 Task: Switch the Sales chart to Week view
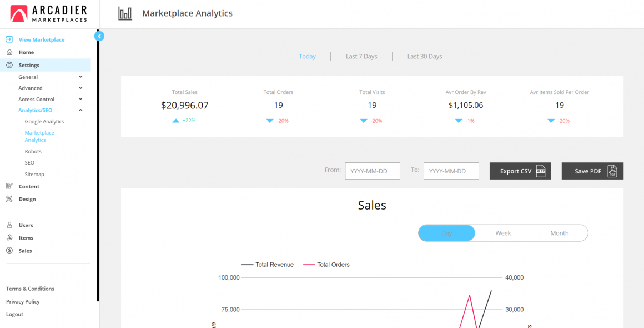[503, 233]
